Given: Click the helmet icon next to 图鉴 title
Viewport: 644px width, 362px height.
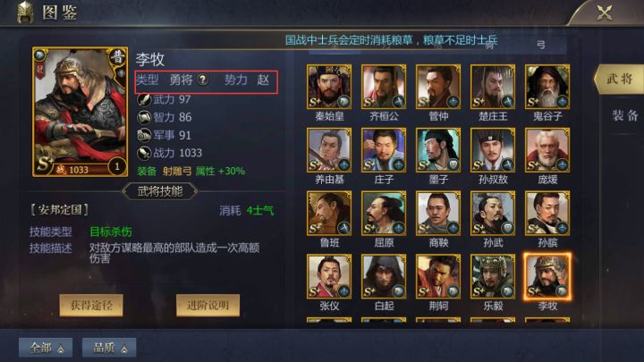Looking at the screenshot, I should (x=25, y=12).
